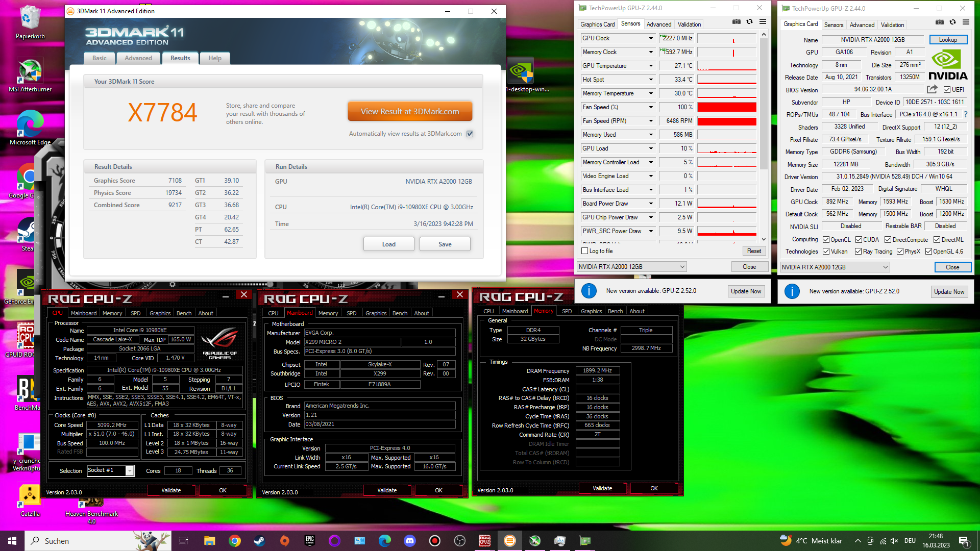The width and height of the screenshot is (980, 551).
Task: Click the camera icon in GPU-Z Graphics Card window
Action: [x=939, y=22]
